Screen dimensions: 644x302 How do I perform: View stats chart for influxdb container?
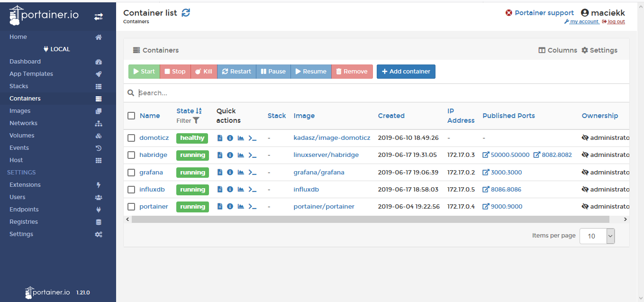pyautogui.click(x=241, y=190)
